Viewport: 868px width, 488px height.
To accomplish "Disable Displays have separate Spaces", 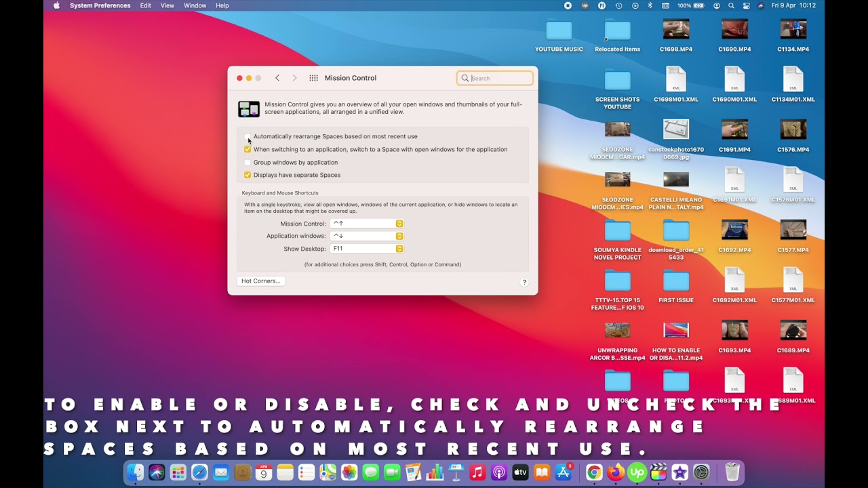I will pyautogui.click(x=248, y=175).
